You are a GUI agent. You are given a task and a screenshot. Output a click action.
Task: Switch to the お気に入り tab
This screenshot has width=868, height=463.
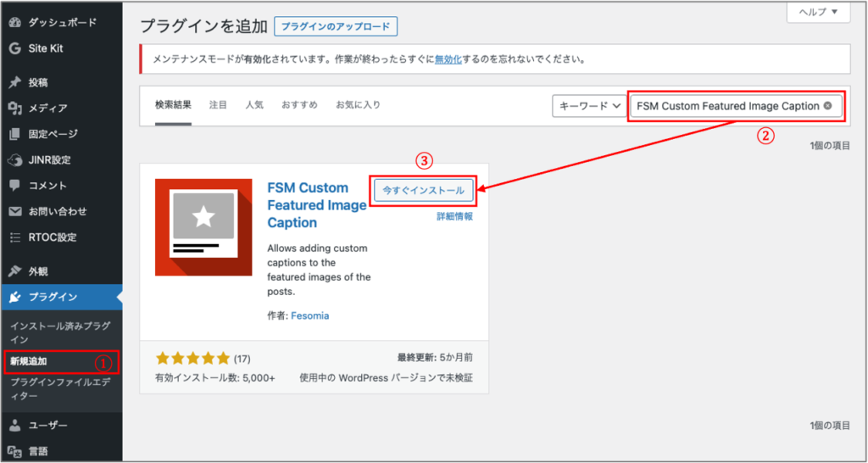click(359, 104)
